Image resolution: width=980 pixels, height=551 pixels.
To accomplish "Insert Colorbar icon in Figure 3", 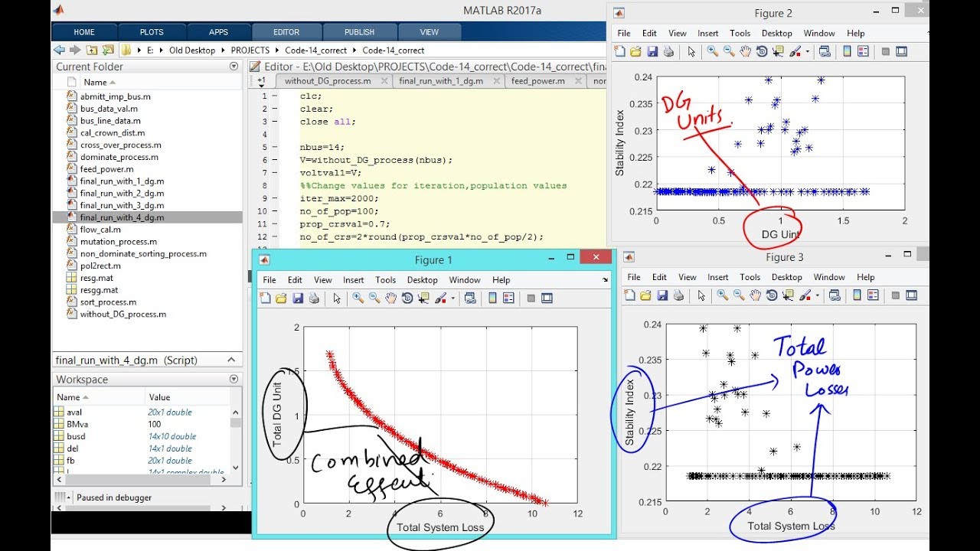I will (857, 295).
